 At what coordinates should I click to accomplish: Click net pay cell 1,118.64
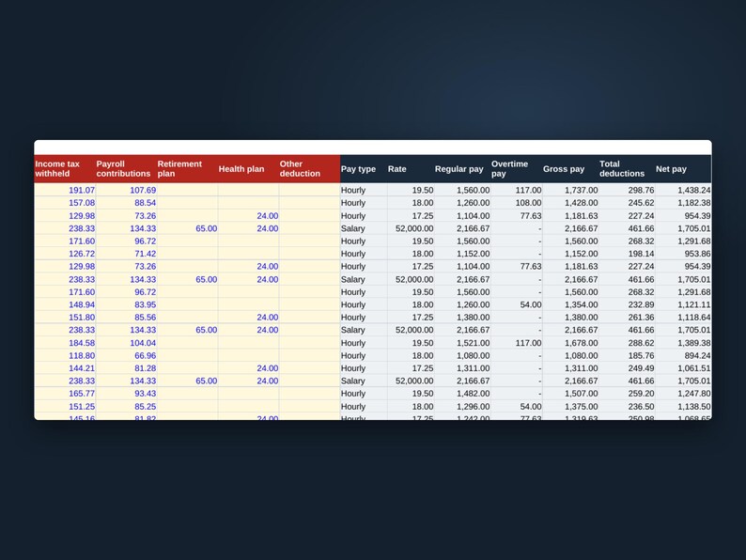[683, 318]
